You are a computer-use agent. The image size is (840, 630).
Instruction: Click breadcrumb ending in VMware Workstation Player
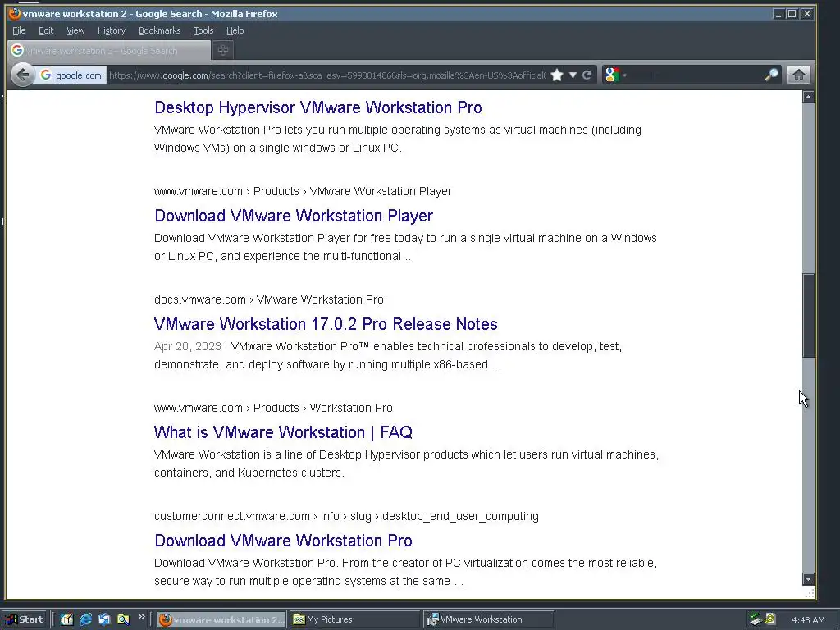pos(303,191)
